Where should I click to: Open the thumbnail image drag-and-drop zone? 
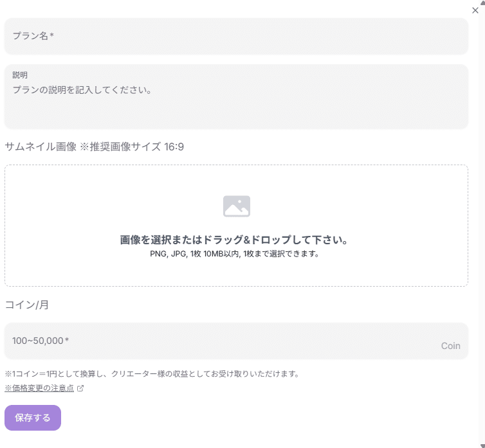pos(236,226)
